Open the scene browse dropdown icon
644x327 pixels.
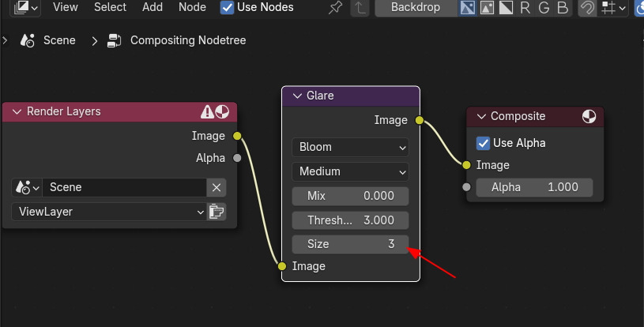pos(27,187)
